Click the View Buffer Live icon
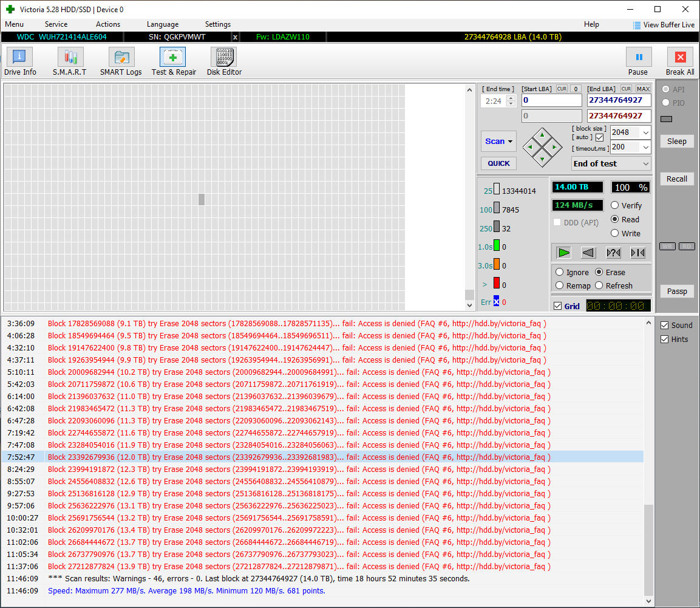Screen dimensions: 700x608 coord(637,25)
